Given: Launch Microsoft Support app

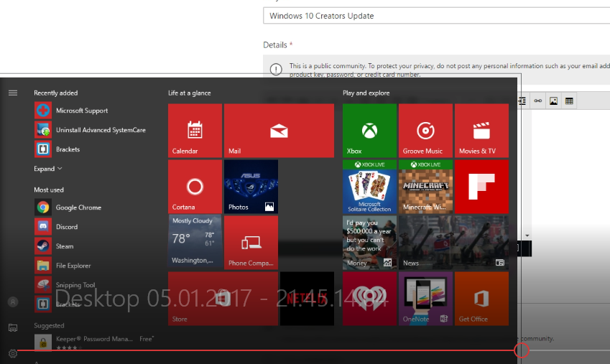Looking at the screenshot, I should pos(71,111).
